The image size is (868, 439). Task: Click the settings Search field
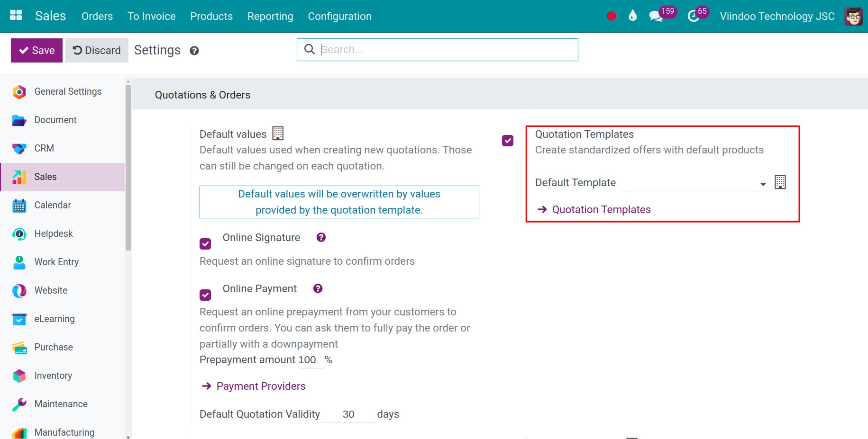tap(446, 50)
